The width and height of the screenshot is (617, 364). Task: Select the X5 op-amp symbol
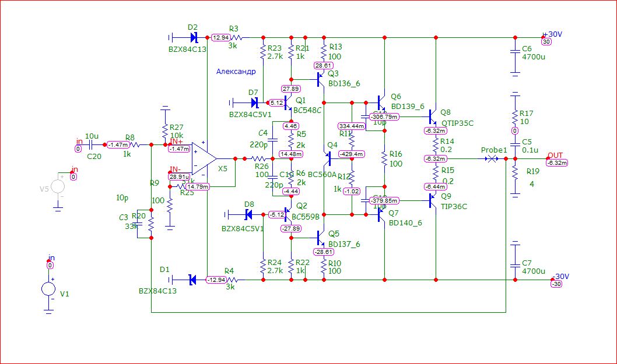pyautogui.click(x=204, y=159)
